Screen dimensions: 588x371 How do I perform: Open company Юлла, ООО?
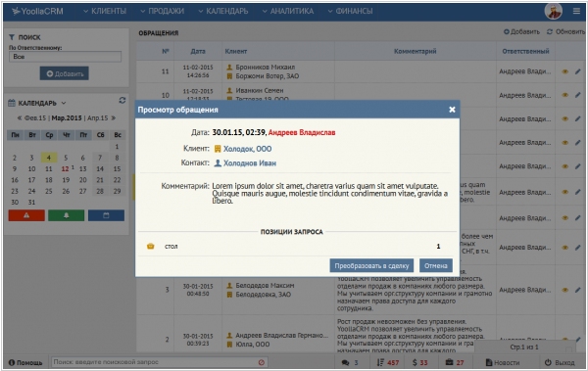(x=253, y=345)
